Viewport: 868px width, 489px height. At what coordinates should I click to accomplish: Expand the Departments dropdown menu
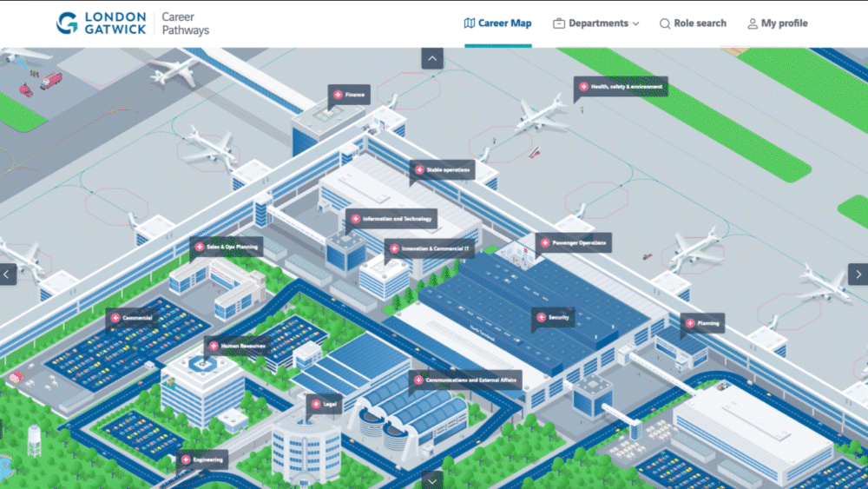[x=595, y=23]
